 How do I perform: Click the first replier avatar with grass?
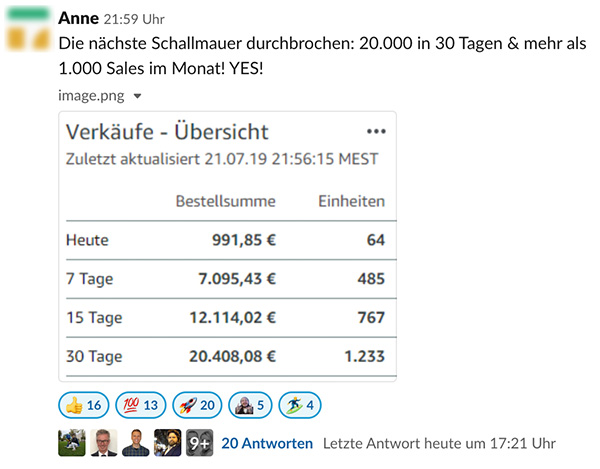pos(72,443)
